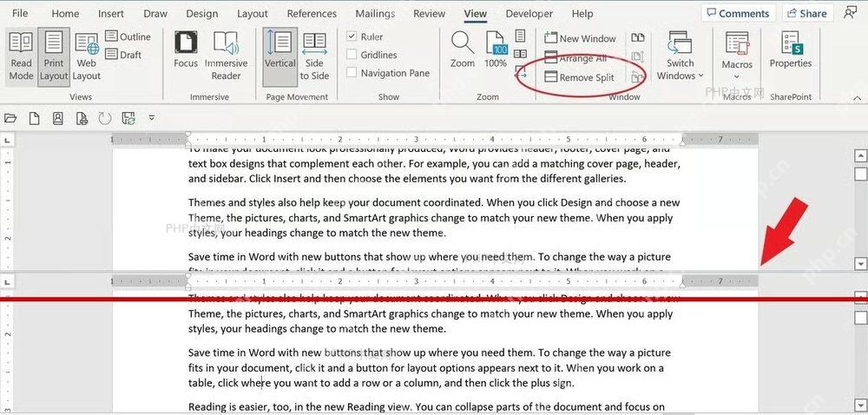The width and height of the screenshot is (868, 415).
Task: Set zoom to 100%
Action: coord(496,49)
